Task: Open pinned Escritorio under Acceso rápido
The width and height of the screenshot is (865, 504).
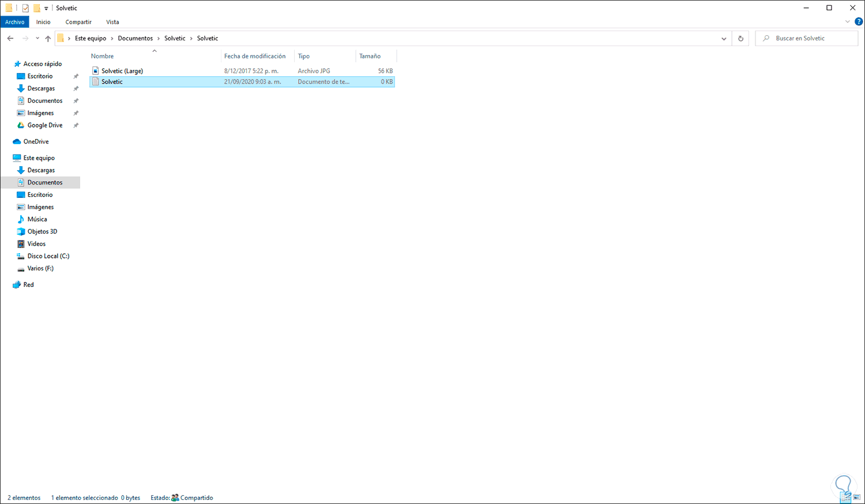Action: coord(40,76)
